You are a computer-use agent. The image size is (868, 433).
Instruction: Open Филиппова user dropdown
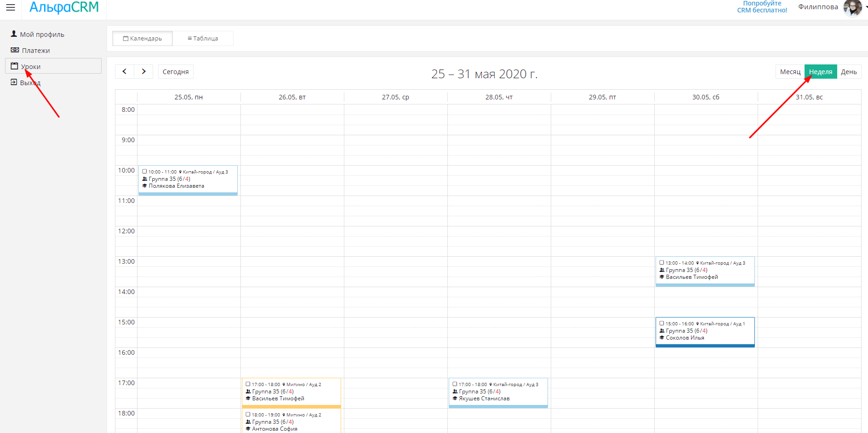click(x=818, y=7)
